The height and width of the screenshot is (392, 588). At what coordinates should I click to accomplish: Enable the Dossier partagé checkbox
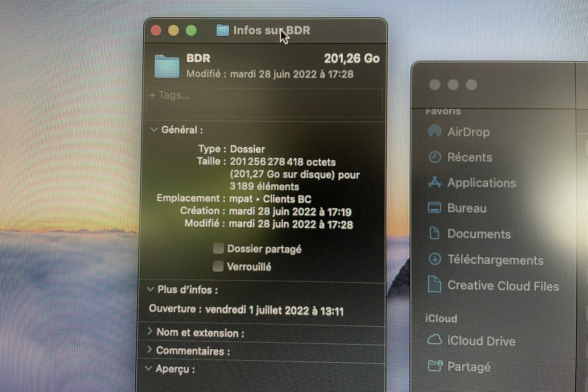[x=218, y=248]
